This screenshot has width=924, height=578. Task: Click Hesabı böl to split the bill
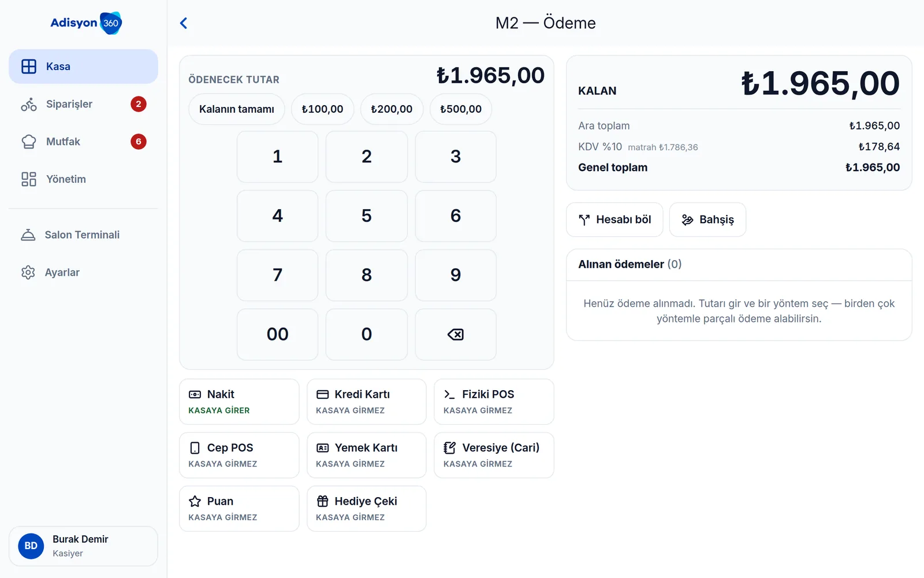click(x=614, y=220)
